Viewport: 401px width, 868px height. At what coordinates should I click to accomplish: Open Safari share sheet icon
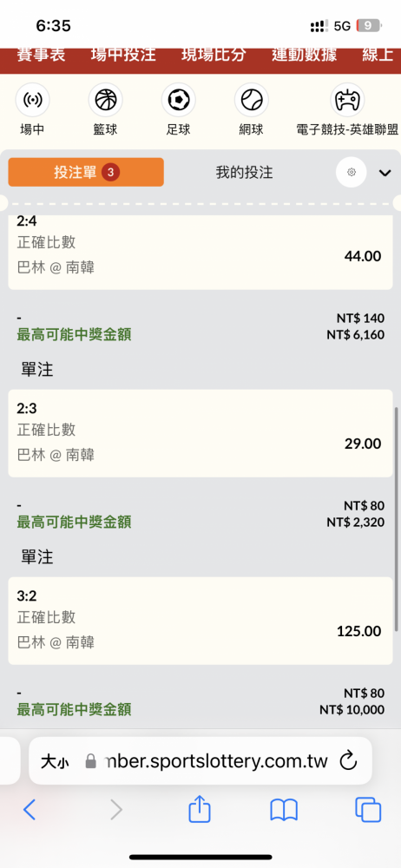[x=200, y=810]
